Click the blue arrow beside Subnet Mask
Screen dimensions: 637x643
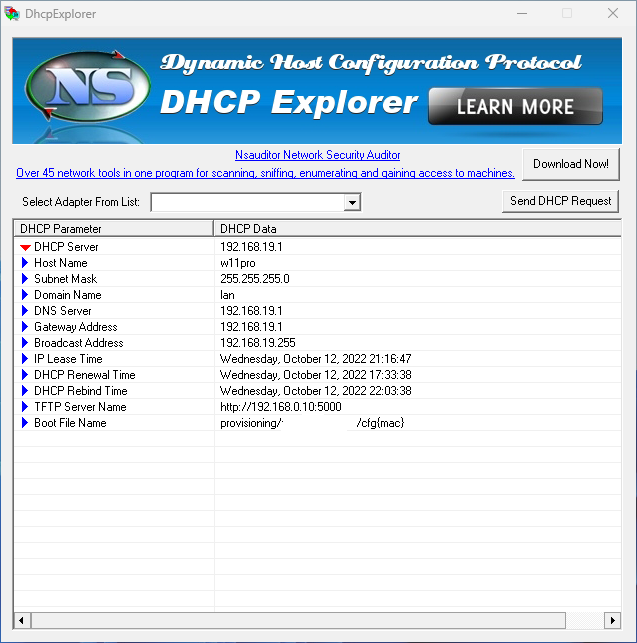tap(25, 279)
